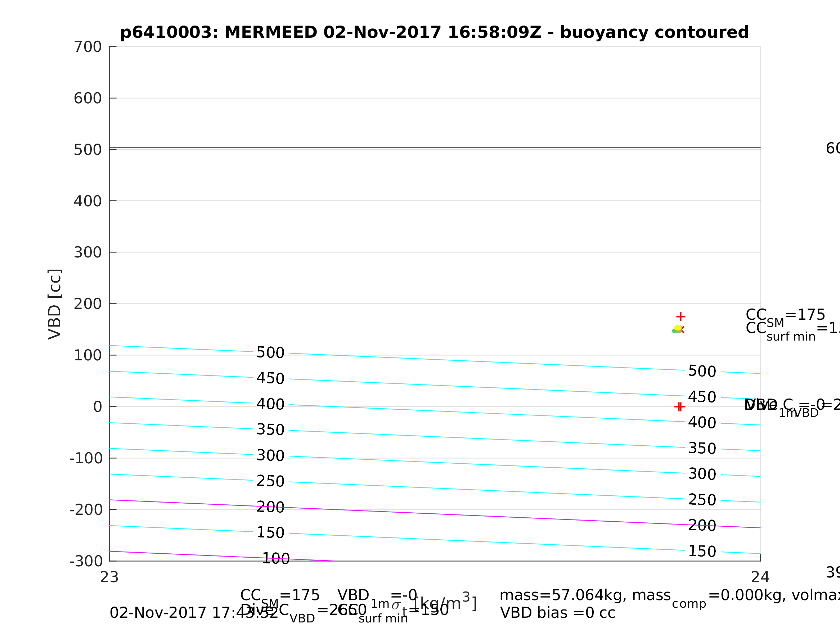Click the contour label '350' nearest the y-axis
The image size is (840, 630).
click(270, 429)
